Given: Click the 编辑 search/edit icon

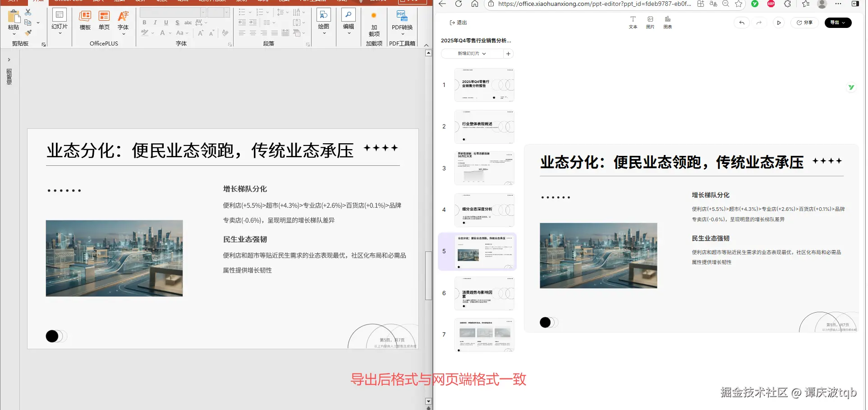Looking at the screenshot, I should 349,15.
